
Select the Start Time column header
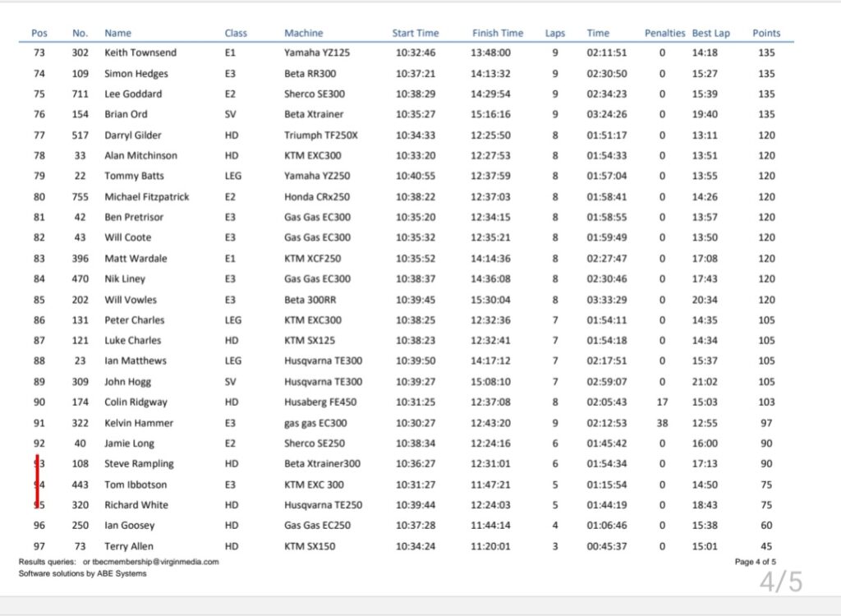coord(415,33)
